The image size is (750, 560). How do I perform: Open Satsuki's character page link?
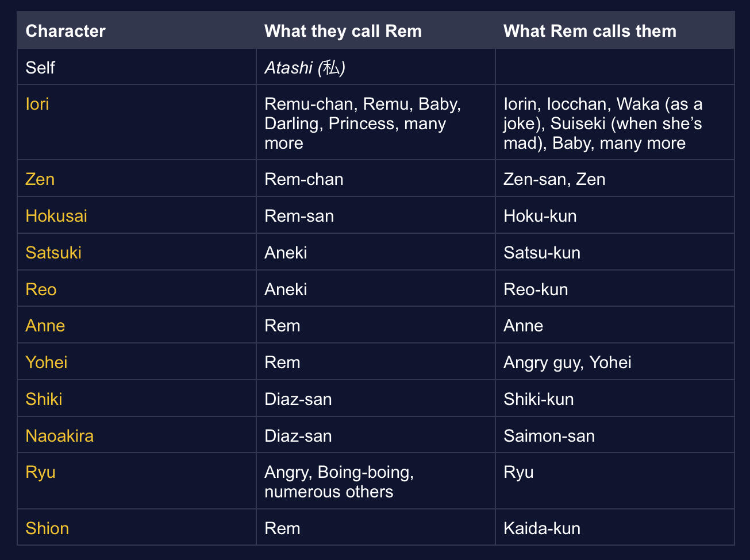click(x=53, y=253)
